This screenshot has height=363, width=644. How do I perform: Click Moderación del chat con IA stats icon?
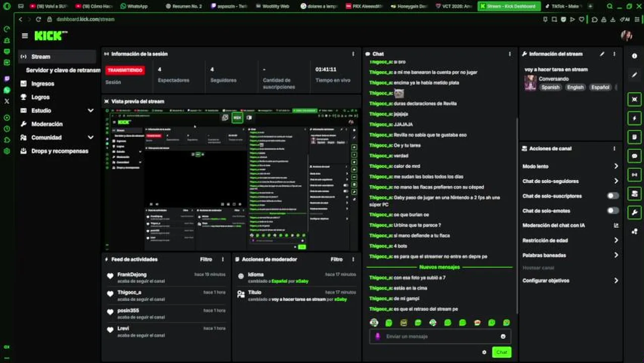pyautogui.click(x=616, y=225)
